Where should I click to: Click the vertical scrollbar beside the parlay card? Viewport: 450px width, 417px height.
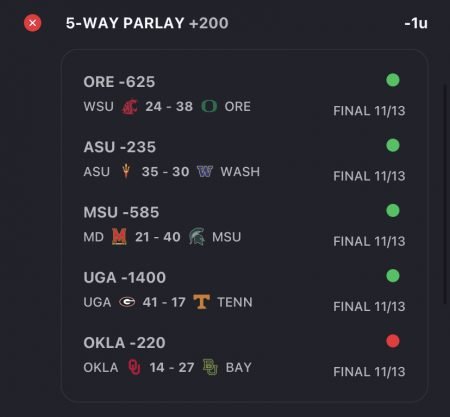(x=445, y=193)
